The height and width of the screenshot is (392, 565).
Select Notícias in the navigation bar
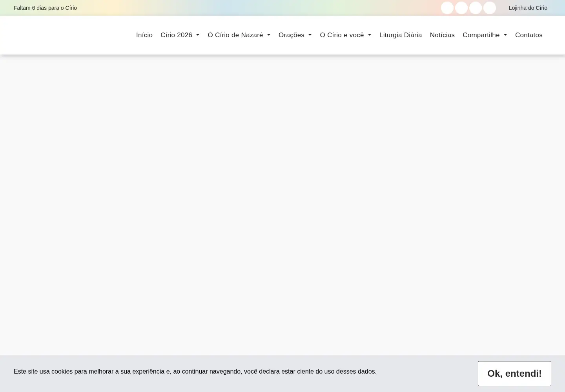pyautogui.click(x=442, y=35)
